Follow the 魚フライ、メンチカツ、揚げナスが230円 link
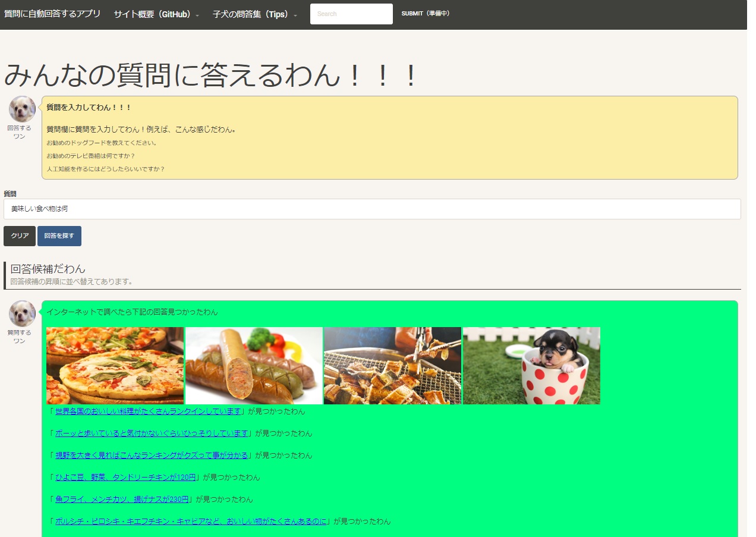Image resolution: width=756 pixels, height=537 pixels. point(122,500)
